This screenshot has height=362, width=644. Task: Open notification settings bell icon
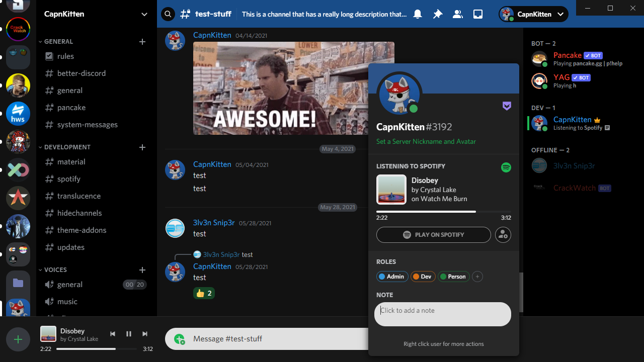tap(418, 14)
